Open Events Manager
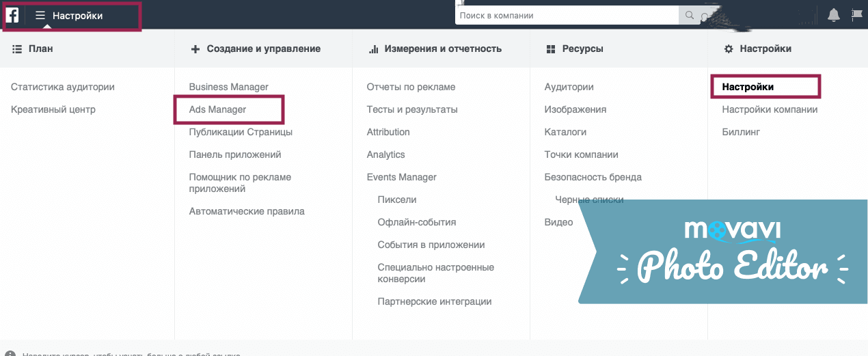This screenshot has width=868, height=356. point(402,177)
